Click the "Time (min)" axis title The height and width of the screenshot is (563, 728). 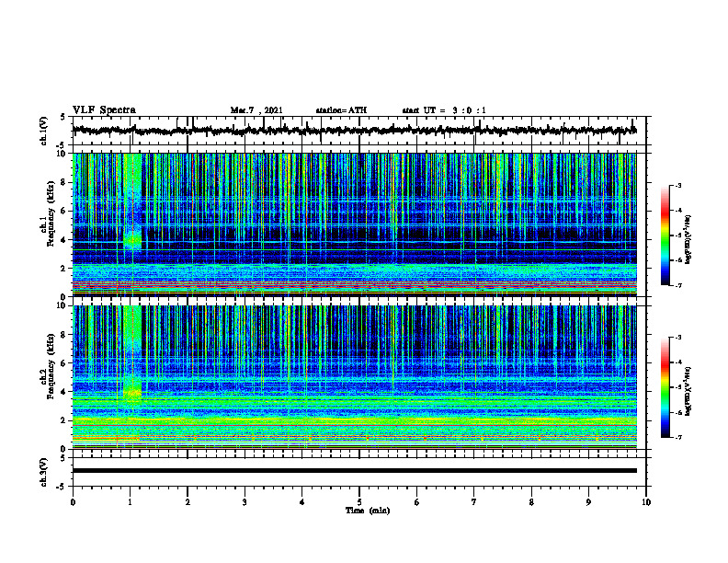tap(368, 511)
